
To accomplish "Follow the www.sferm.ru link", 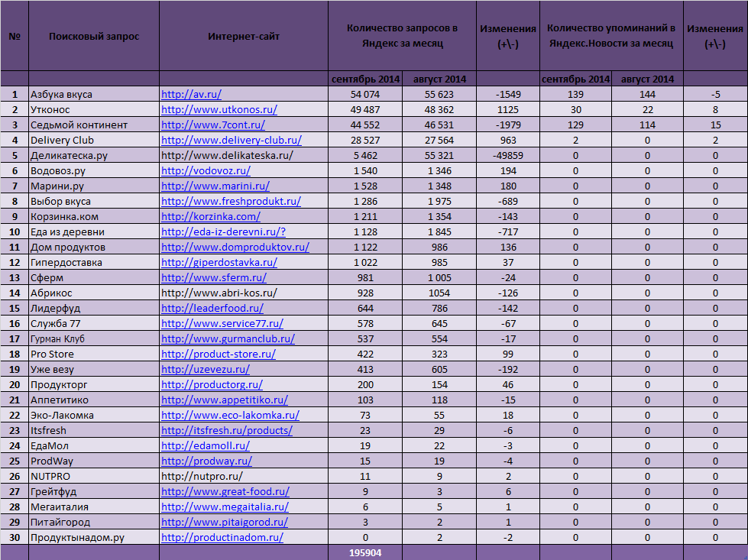I will pos(214,277).
